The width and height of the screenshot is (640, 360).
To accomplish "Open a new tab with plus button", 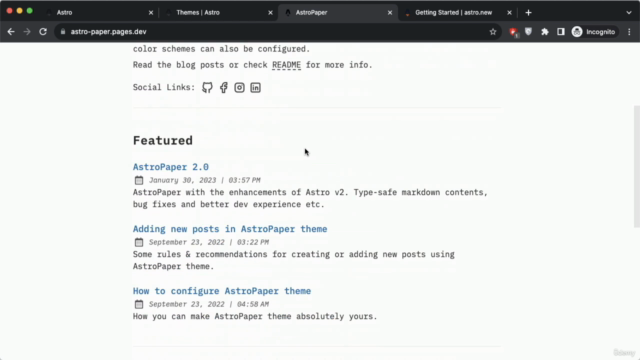I will (x=528, y=13).
